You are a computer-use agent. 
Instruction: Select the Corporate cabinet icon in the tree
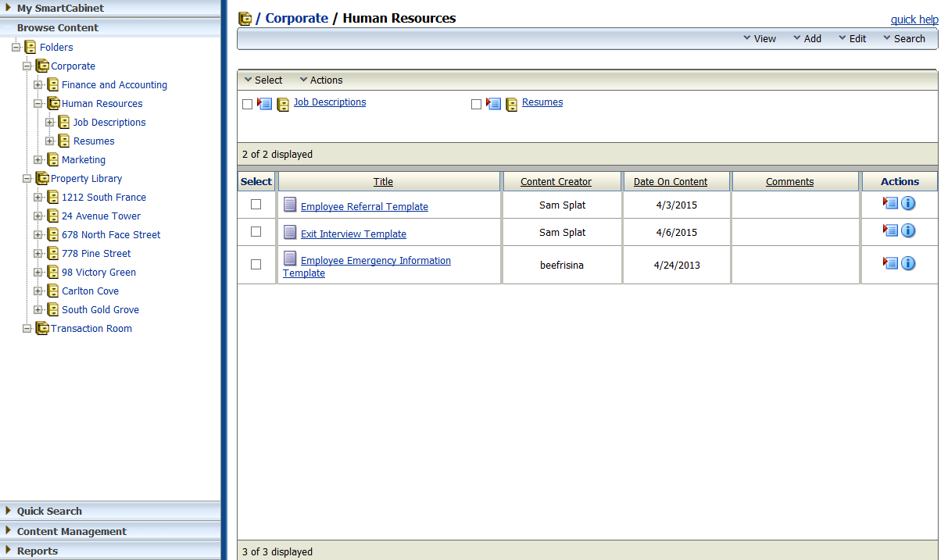41,66
